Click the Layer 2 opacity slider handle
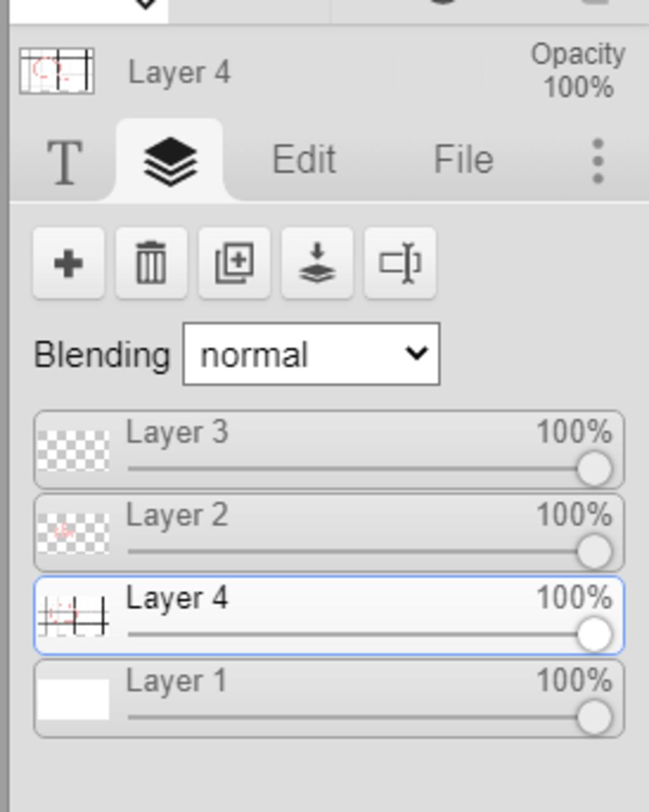This screenshot has height=812, width=649. pos(594,552)
